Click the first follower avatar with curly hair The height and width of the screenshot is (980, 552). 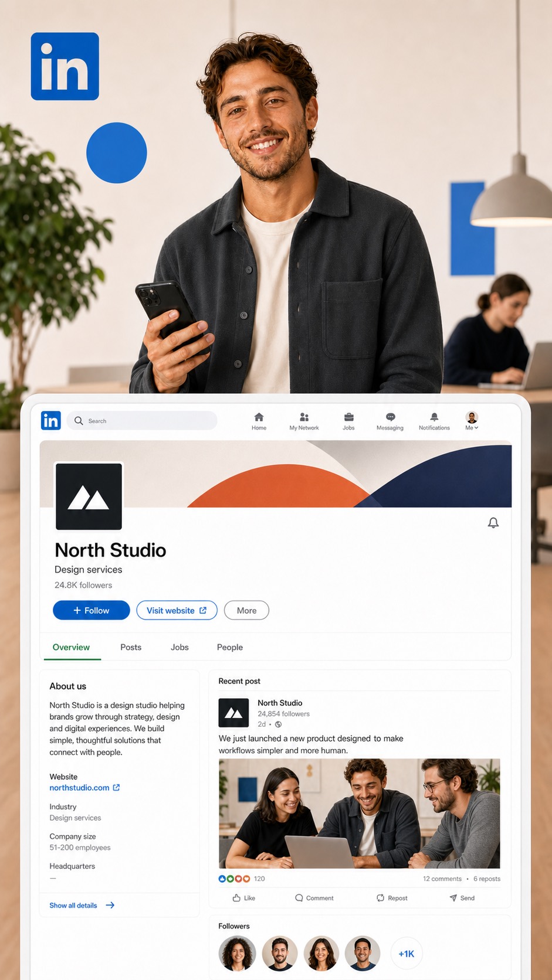237,954
